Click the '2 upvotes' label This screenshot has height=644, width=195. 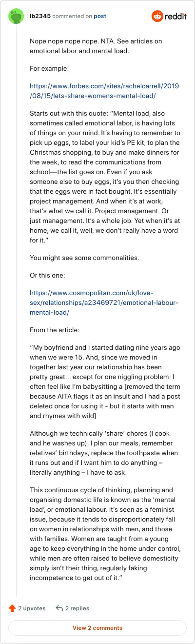pos(32,608)
